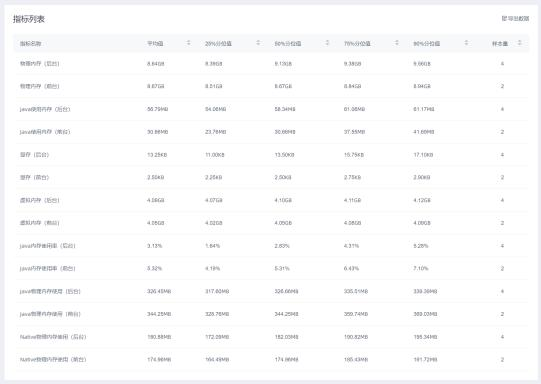
Task: Click the 2.25KB value cell
Action: tap(214, 177)
